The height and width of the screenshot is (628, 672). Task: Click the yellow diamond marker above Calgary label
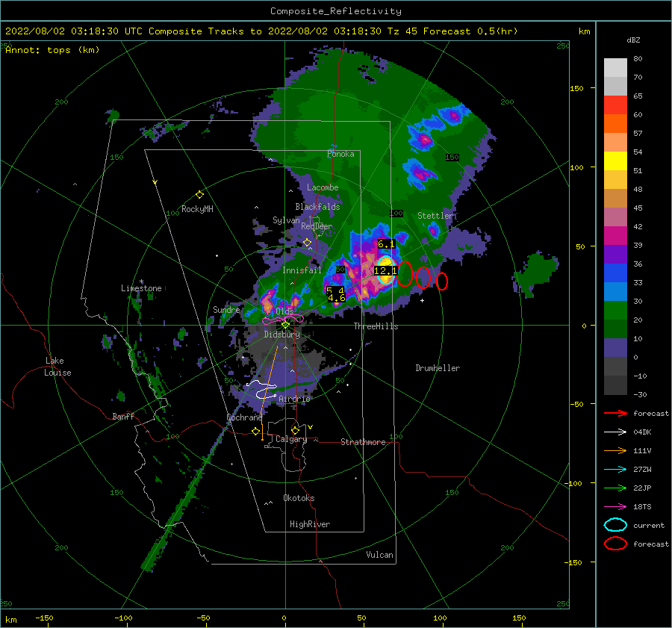[x=295, y=430]
